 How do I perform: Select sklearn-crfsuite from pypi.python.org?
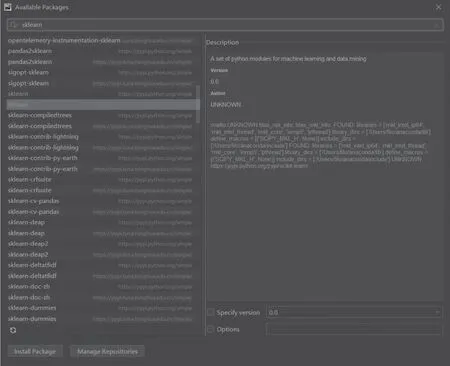click(103, 179)
